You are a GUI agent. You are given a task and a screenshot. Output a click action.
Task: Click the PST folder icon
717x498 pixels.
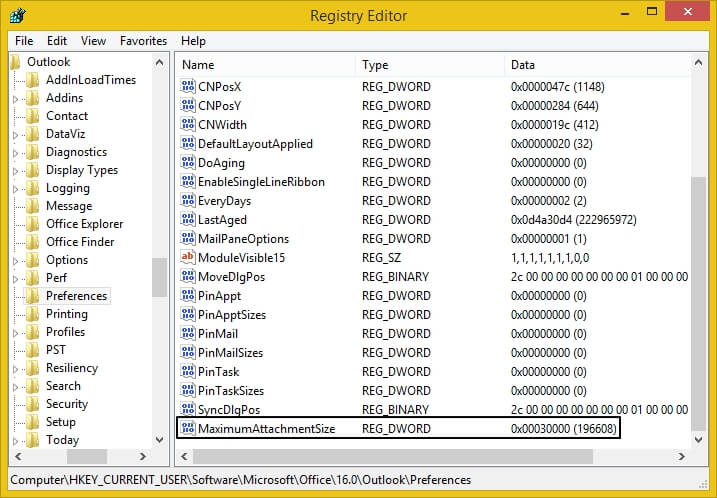pos(32,350)
